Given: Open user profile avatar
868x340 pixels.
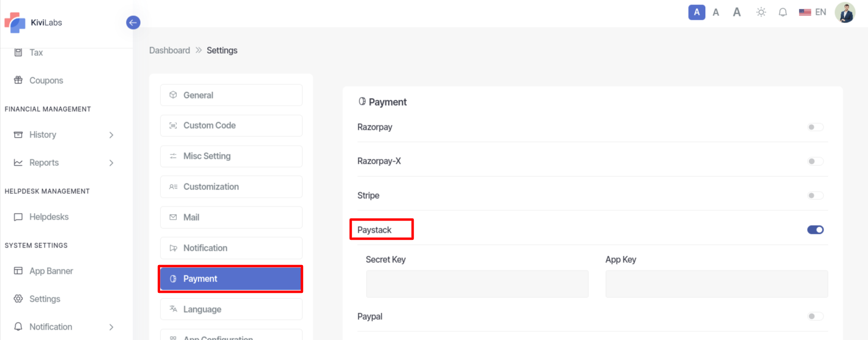Looking at the screenshot, I should [x=845, y=12].
